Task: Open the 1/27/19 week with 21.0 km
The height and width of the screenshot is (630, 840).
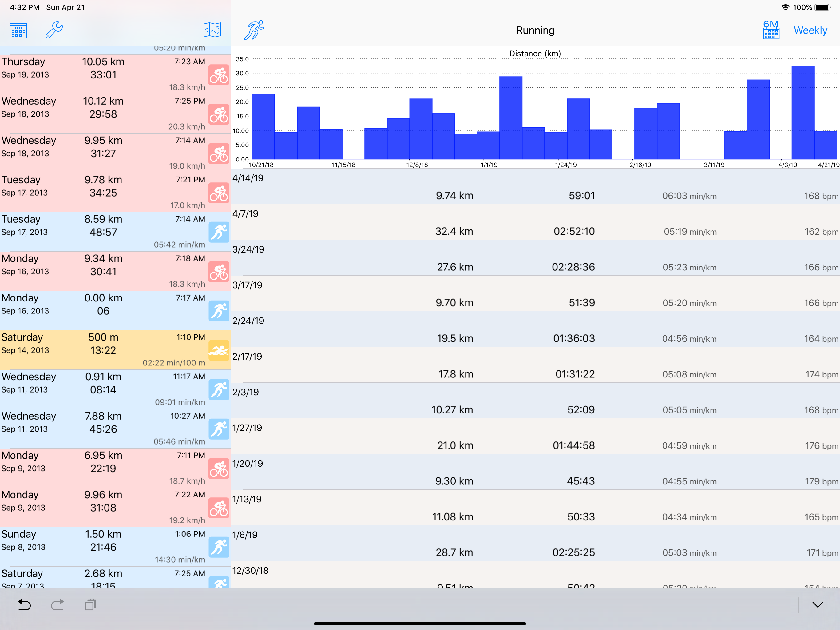Action: (x=535, y=437)
